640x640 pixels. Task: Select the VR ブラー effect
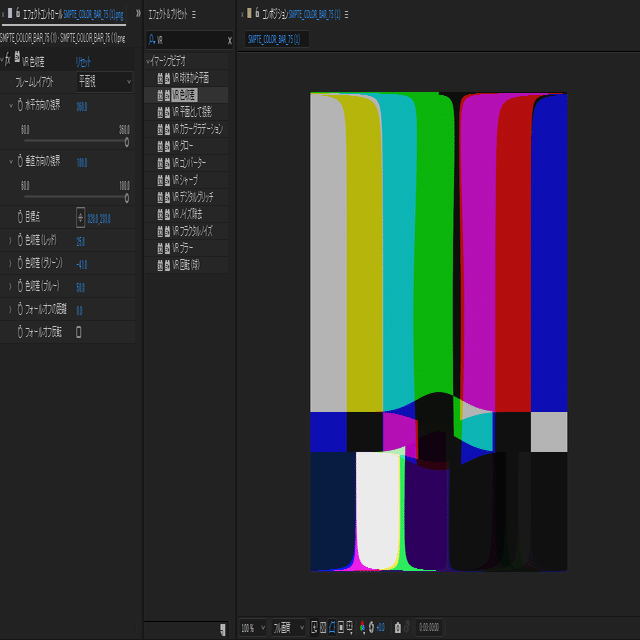182,248
